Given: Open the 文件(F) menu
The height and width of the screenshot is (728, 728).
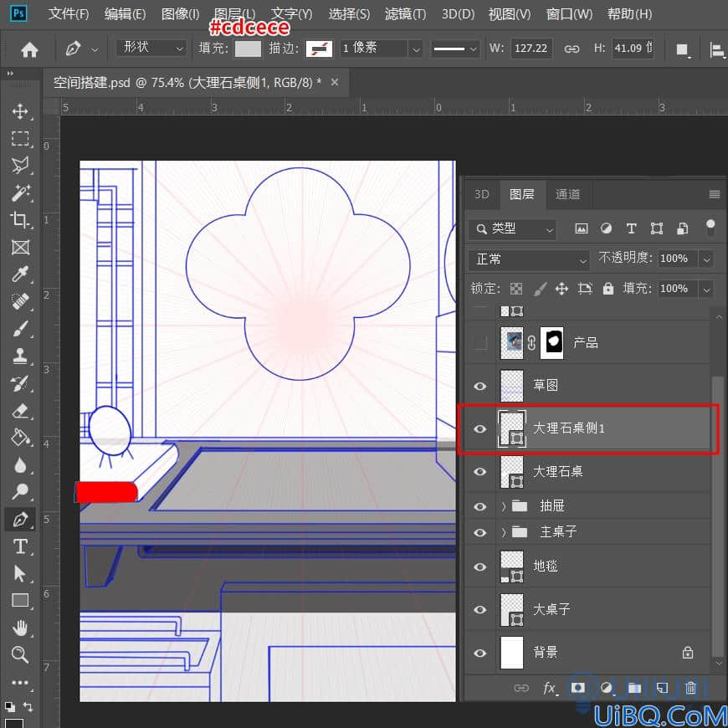Looking at the screenshot, I should click(x=69, y=14).
